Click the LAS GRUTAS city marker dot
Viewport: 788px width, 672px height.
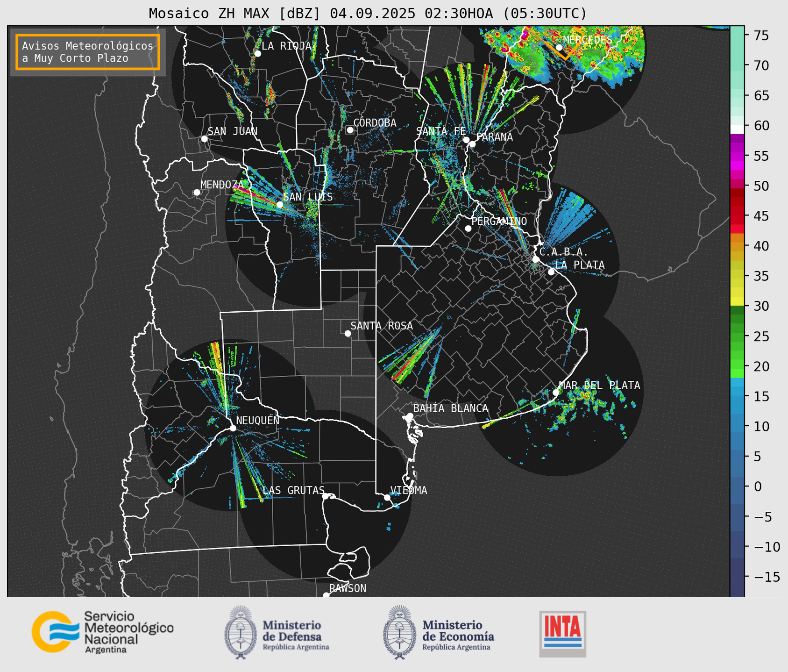[x=326, y=496]
